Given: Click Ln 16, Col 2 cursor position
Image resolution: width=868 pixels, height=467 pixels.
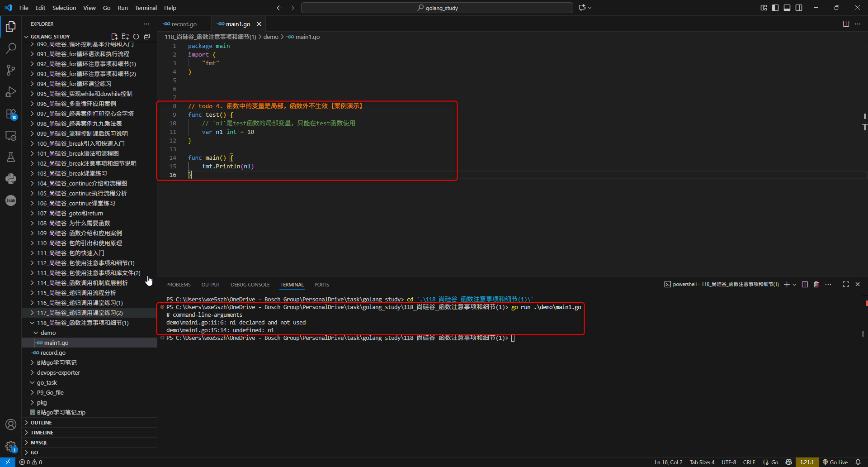Looking at the screenshot, I should pos(669,462).
